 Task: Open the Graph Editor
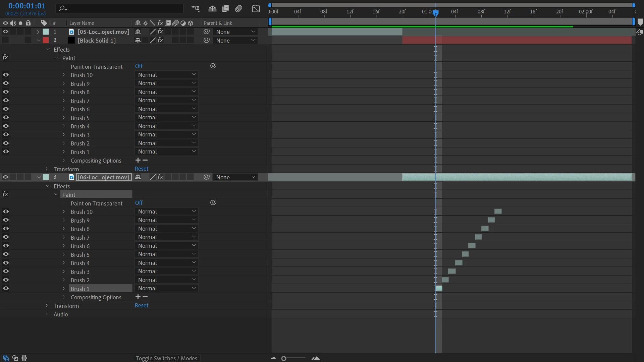pos(256,8)
